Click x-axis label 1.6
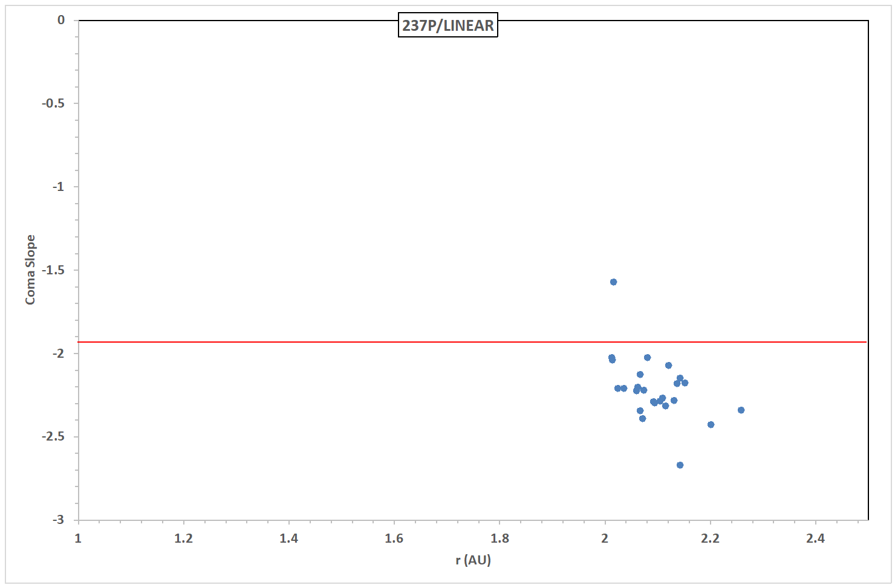 [394, 538]
